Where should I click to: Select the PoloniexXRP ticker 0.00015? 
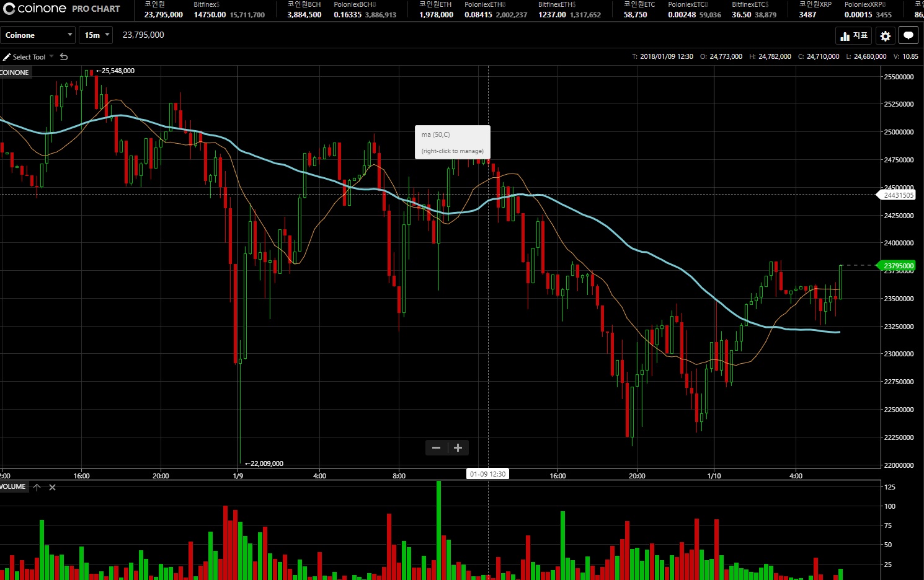coord(868,10)
